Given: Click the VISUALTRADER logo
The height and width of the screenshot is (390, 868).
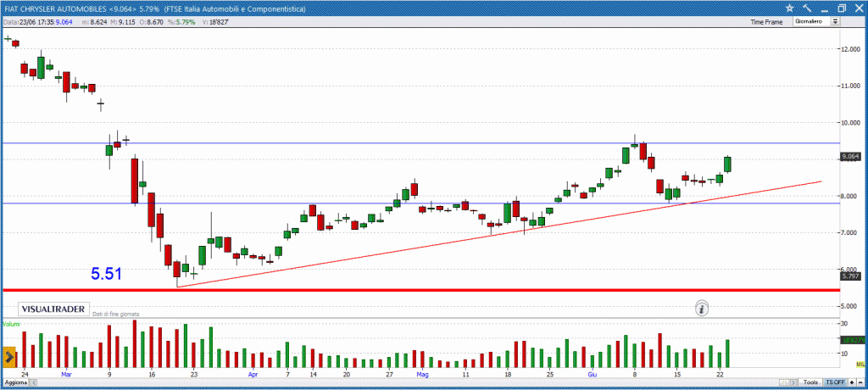Looking at the screenshot, I should click(53, 309).
